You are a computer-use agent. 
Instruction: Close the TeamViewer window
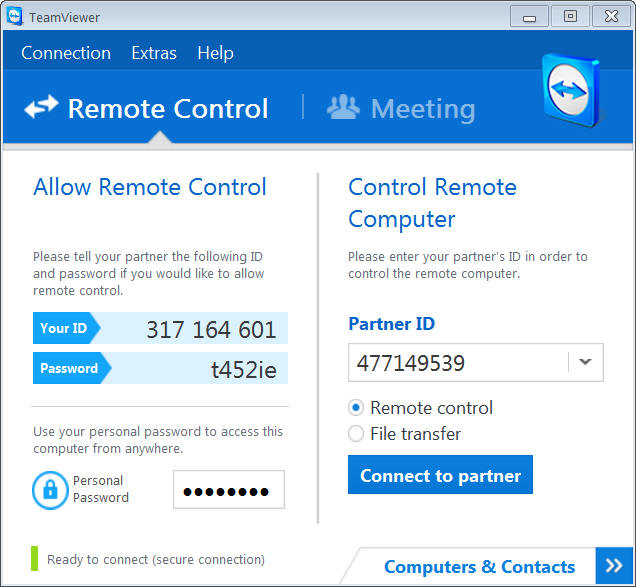611,17
